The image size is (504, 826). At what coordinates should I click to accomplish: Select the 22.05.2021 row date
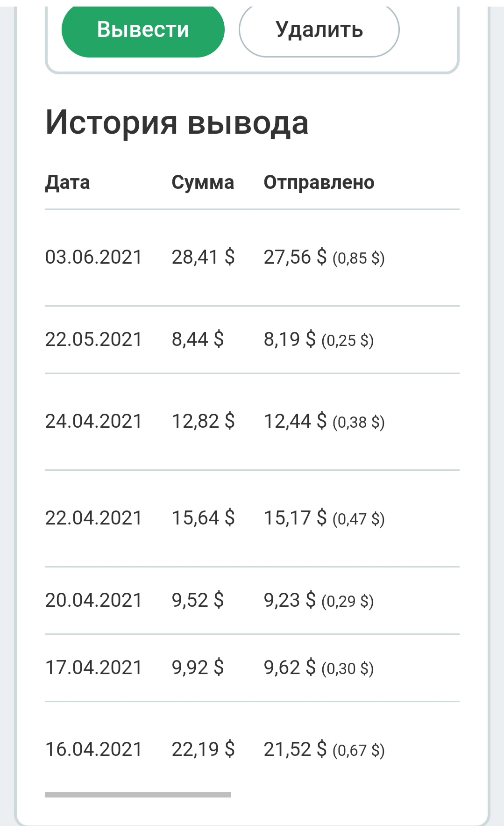[93, 339]
